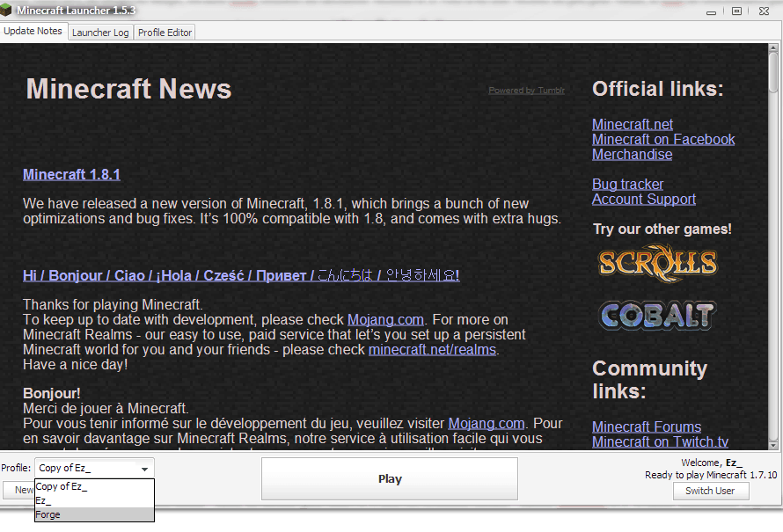Open the Cobalt game logo
Screen dimensions: 783x532
click(x=658, y=316)
